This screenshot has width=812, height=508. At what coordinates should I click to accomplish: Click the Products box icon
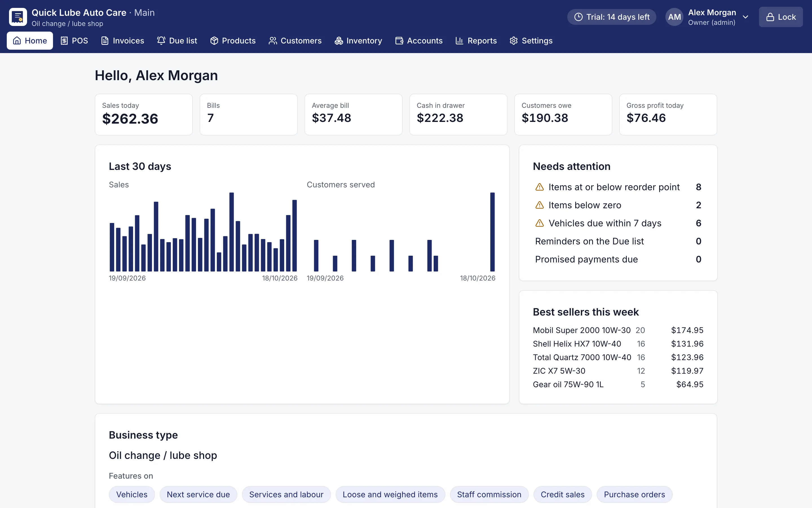click(x=214, y=41)
